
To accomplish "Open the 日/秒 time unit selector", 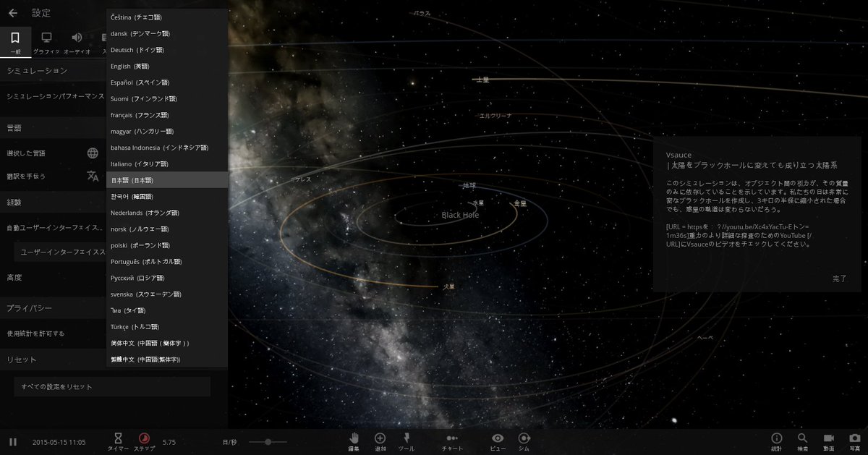I will coord(229,442).
